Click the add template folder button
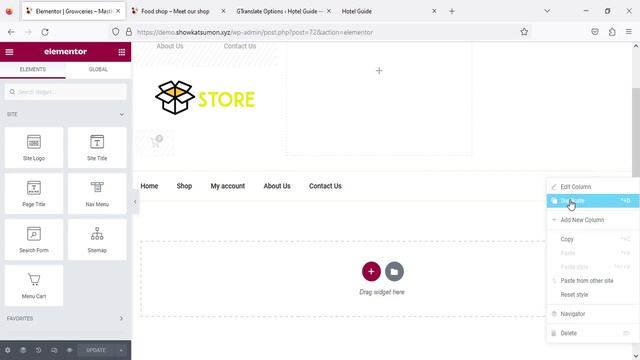 394,271
